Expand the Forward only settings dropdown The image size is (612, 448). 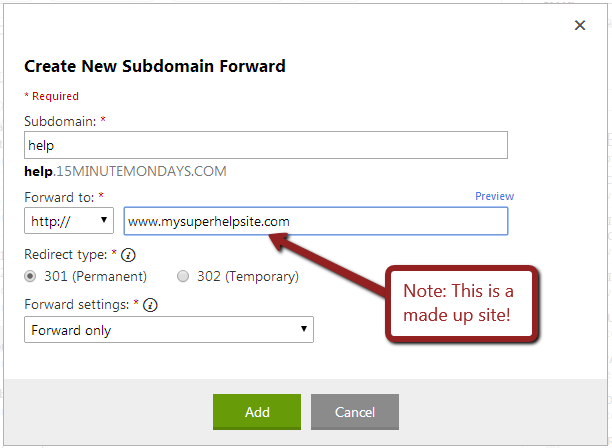tap(169, 330)
